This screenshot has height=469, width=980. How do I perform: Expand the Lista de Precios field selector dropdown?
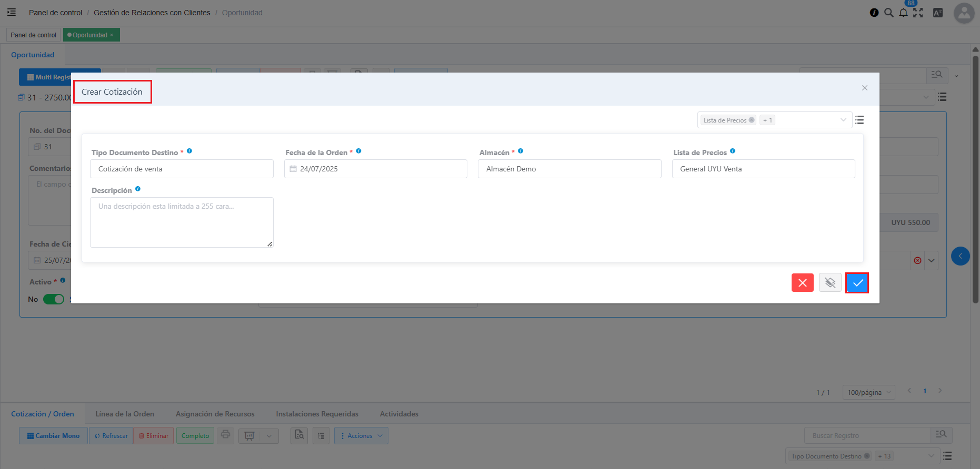[x=843, y=120]
